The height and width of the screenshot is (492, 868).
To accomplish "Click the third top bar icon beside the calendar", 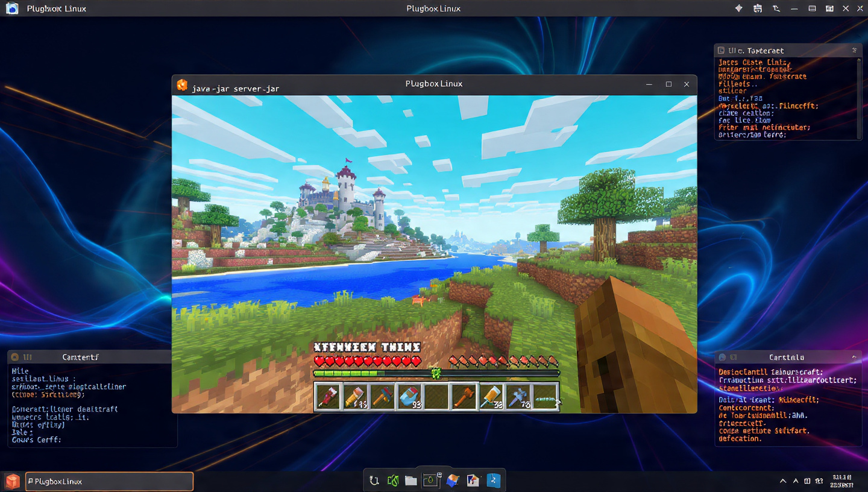I will tap(776, 8).
